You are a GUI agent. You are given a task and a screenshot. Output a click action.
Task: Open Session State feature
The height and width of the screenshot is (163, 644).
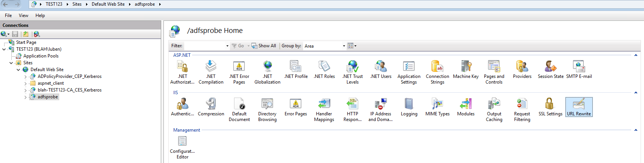[x=550, y=70]
